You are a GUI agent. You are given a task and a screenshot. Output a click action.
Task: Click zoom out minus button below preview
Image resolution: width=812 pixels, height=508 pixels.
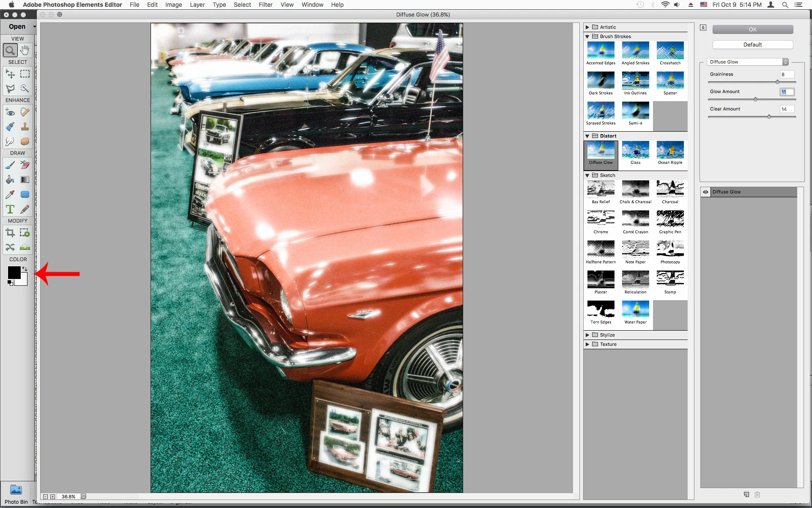(x=45, y=497)
